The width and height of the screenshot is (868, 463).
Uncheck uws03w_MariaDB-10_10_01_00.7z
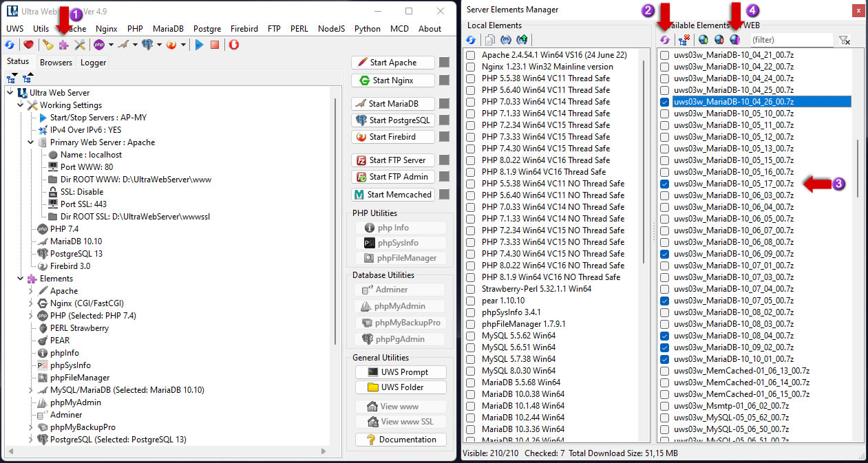(x=665, y=359)
